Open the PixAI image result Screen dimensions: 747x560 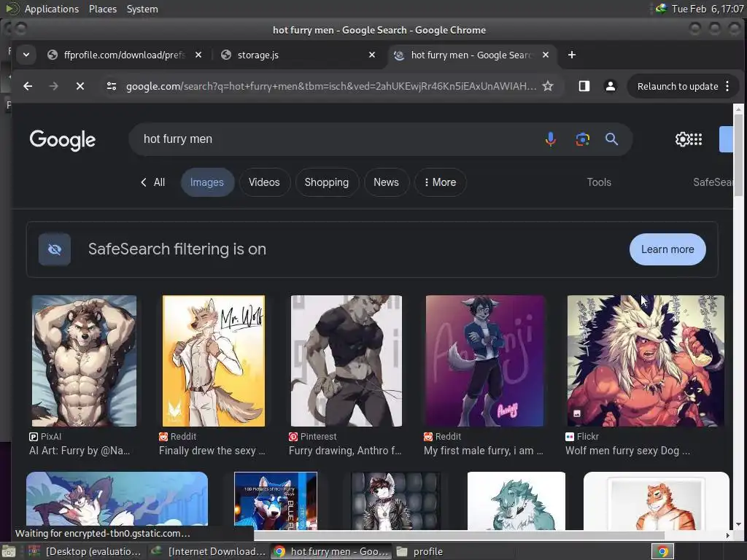[x=85, y=360]
